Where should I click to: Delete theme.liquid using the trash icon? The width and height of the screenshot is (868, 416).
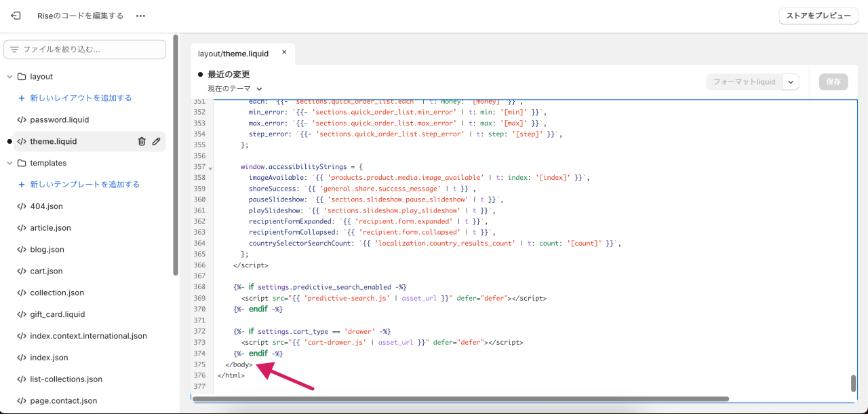tap(142, 141)
